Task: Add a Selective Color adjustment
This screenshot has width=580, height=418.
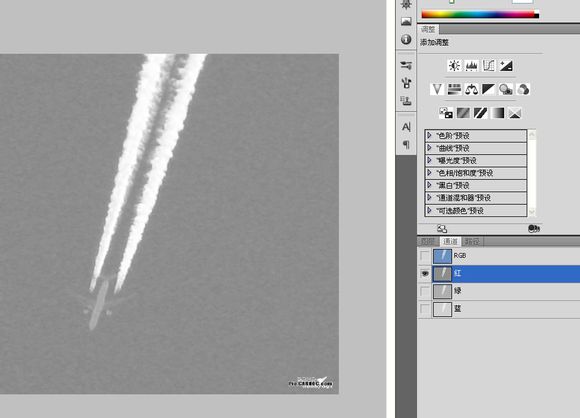Action: (x=515, y=113)
